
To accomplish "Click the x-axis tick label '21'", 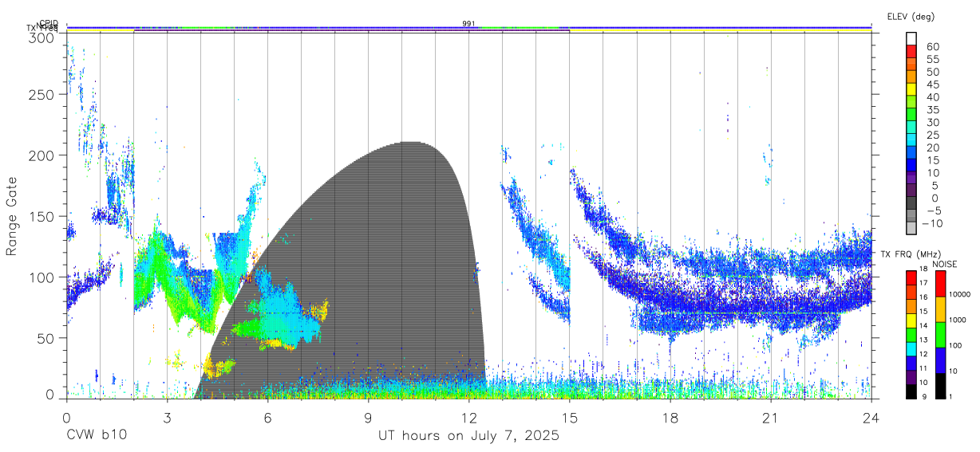I will 770,417.
